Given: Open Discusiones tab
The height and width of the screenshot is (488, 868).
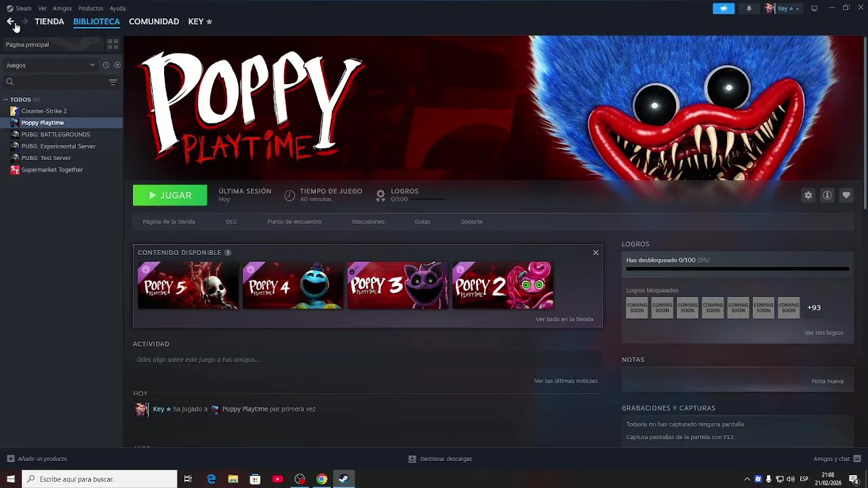Looking at the screenshot, I should 368,222.
